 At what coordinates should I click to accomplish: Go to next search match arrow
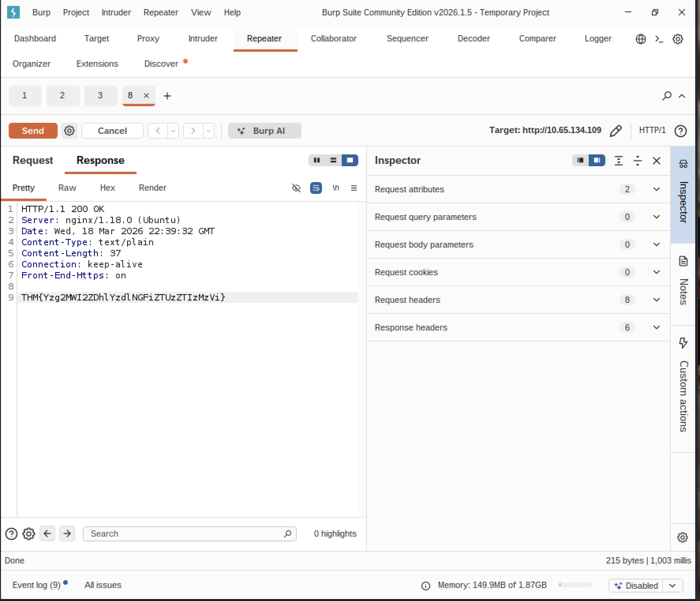67,534
